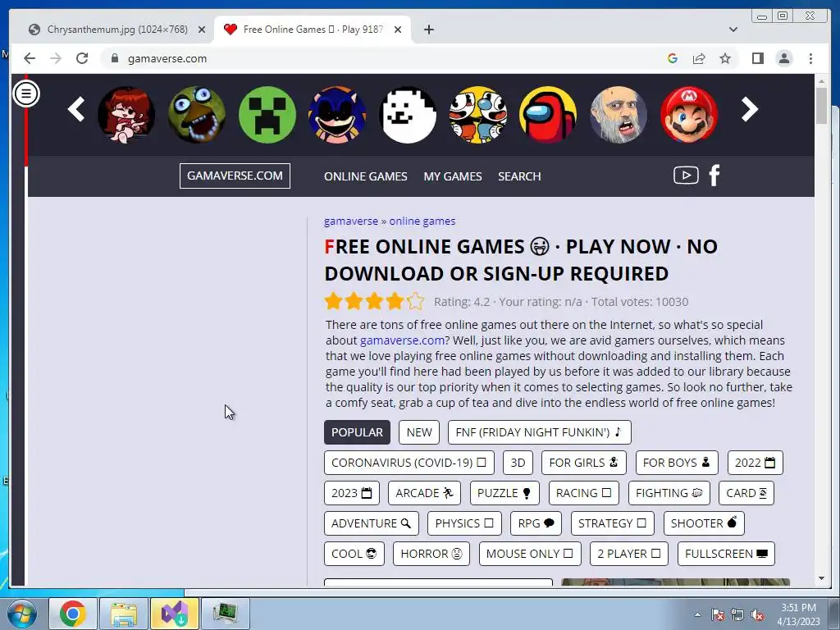Viewport: 840px width, 630px height.
Task: Click the left carousel arrow
Action: pos(76,109)
